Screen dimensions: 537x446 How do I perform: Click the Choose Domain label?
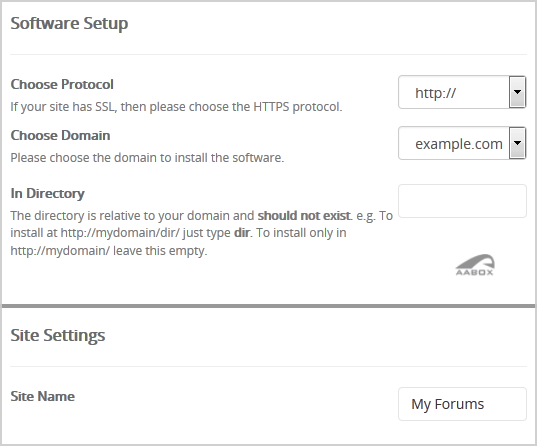pyautogui.click(x=60, y=135)
